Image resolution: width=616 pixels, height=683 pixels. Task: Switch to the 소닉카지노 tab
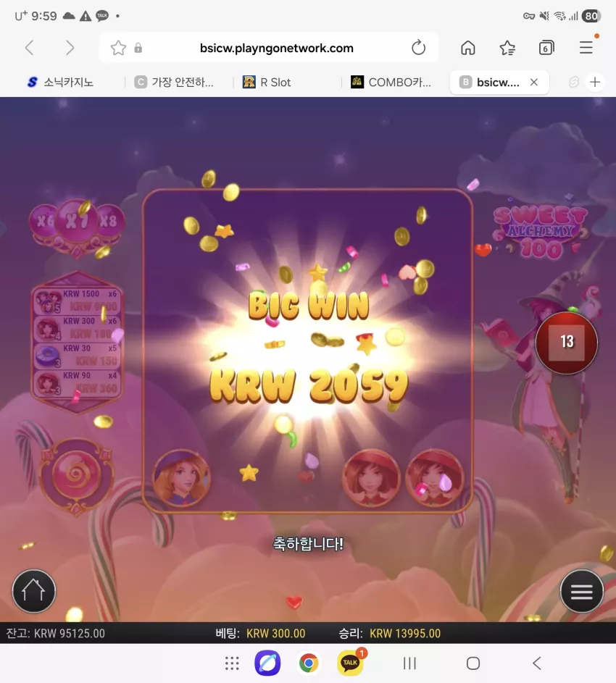61,83
